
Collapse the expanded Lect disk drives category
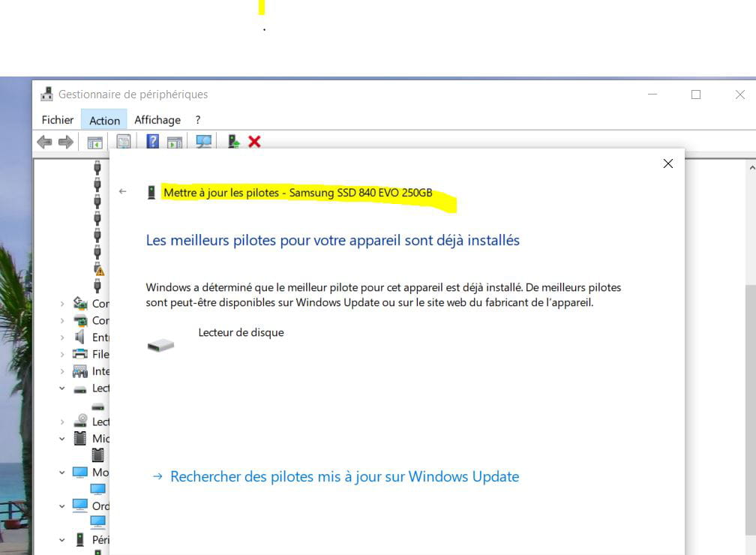(62, 388)
